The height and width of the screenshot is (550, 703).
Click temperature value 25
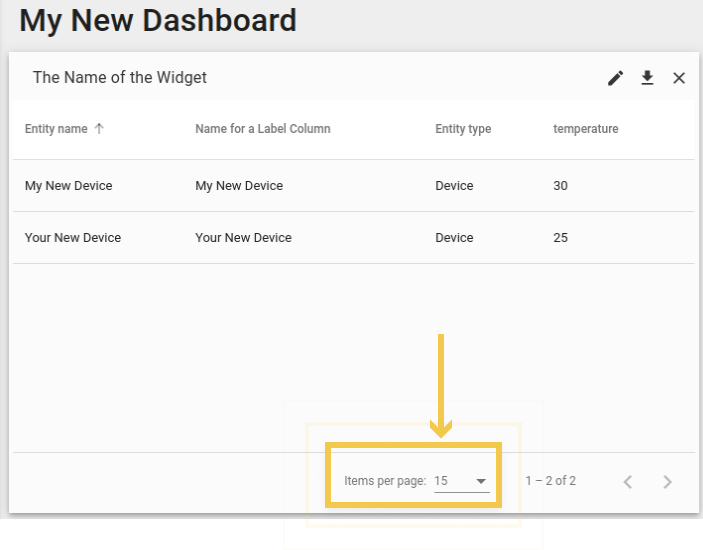560,238
